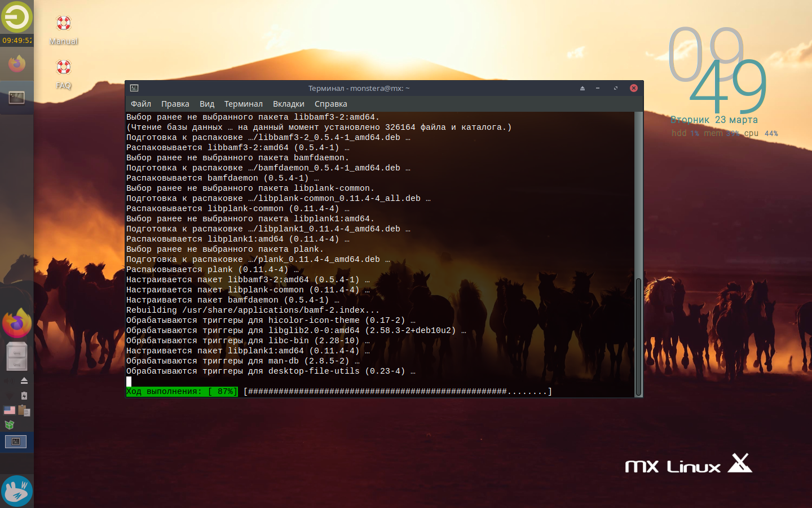Screen dimensions: 812x508
Task: Select the workspace switcher thumbnail
Action: (x=16, y=441)
